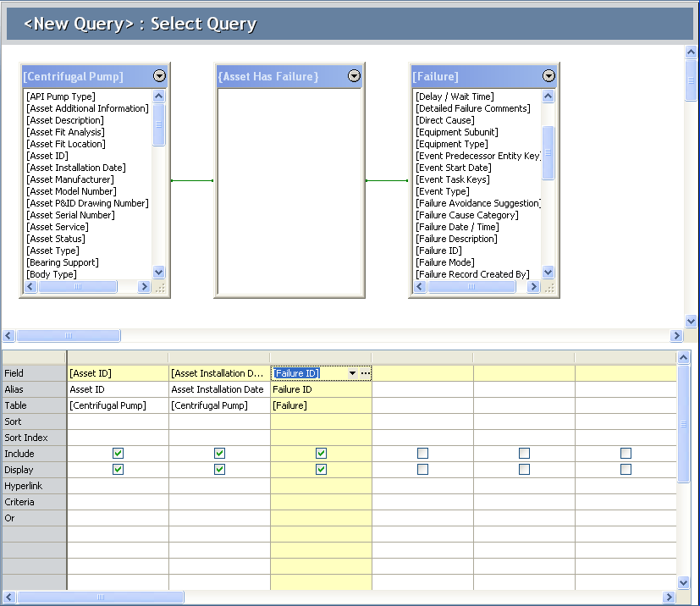Click right arrow under Failure field list
700x606 pixels.
click(x=533, y=286)
